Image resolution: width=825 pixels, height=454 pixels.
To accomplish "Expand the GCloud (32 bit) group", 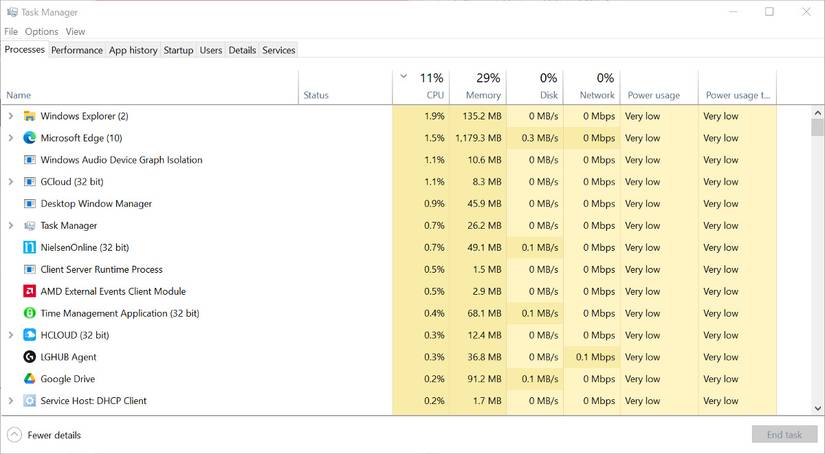I will (x=11, y=181).
